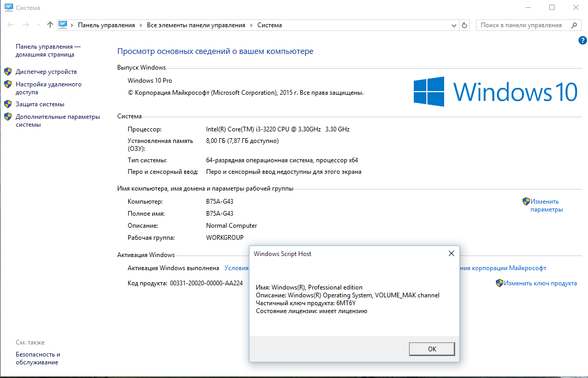Click shield icon beside 'Дополнительные параметры системы'
The image size is (588, 378).
(8, 117)
